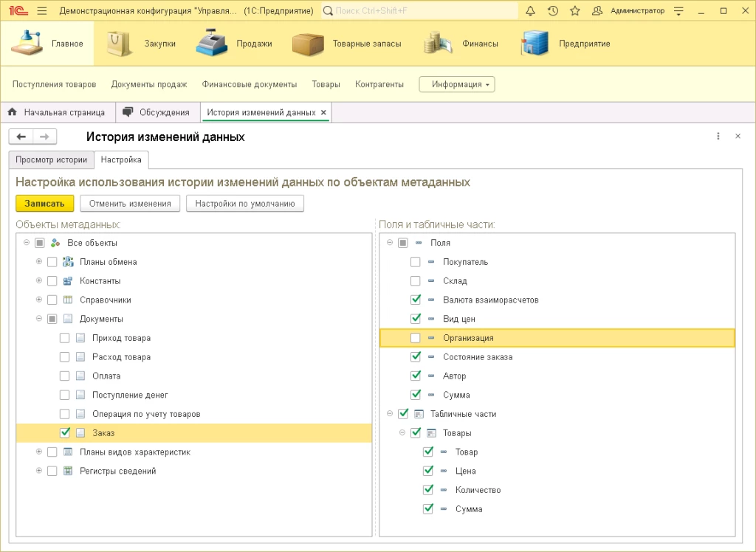Click Отменить изменения button
Screen dimensions: 756x552
click(130, 204)
